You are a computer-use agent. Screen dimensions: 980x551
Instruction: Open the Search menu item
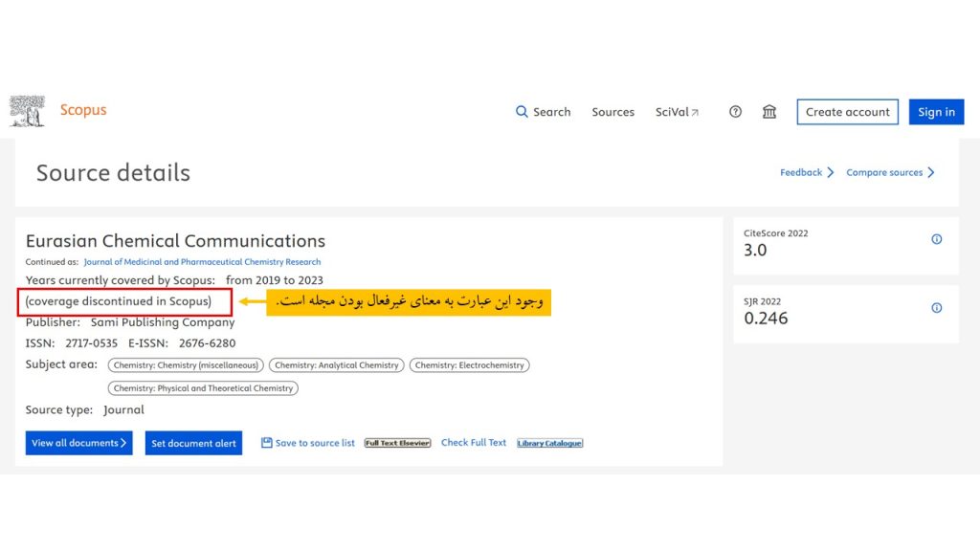551,112
